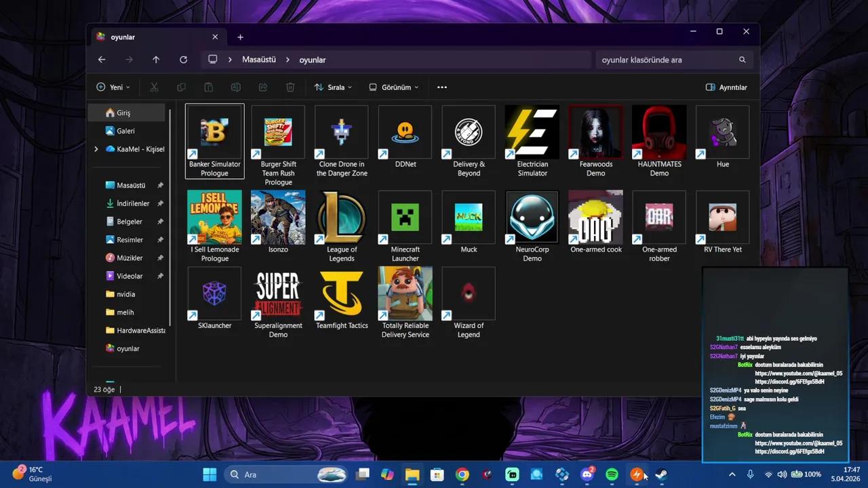Unpin Masaüstü using its pin icon
The width and height of the screenshot is (868, 488).
pos(160,185)
